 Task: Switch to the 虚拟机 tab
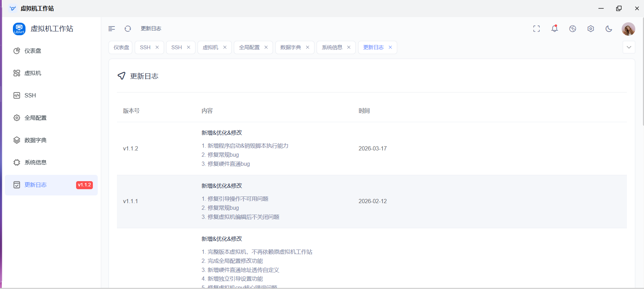[x=210, y=47]
